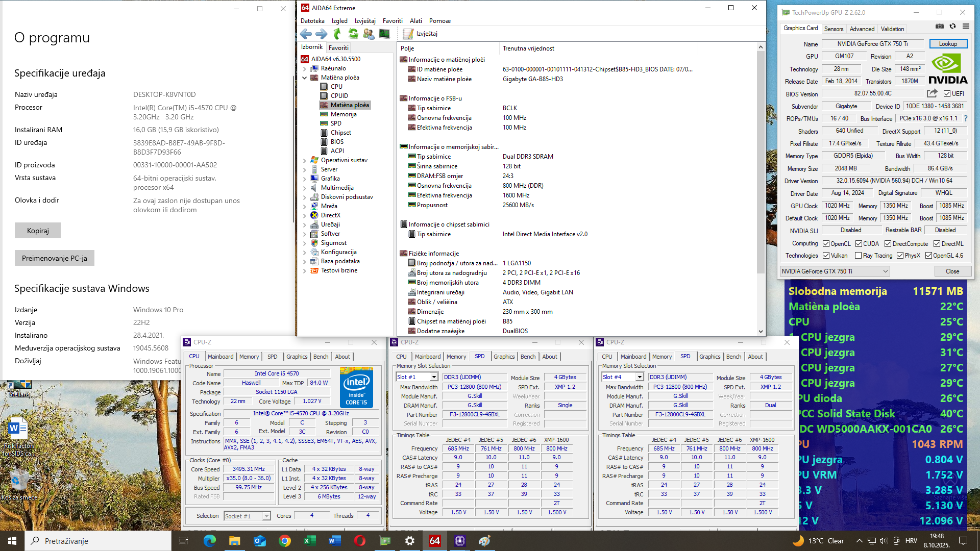Toggle the CUDA checkbox in GPU-Z
980x551 pixels.
[x=859, y=244]
